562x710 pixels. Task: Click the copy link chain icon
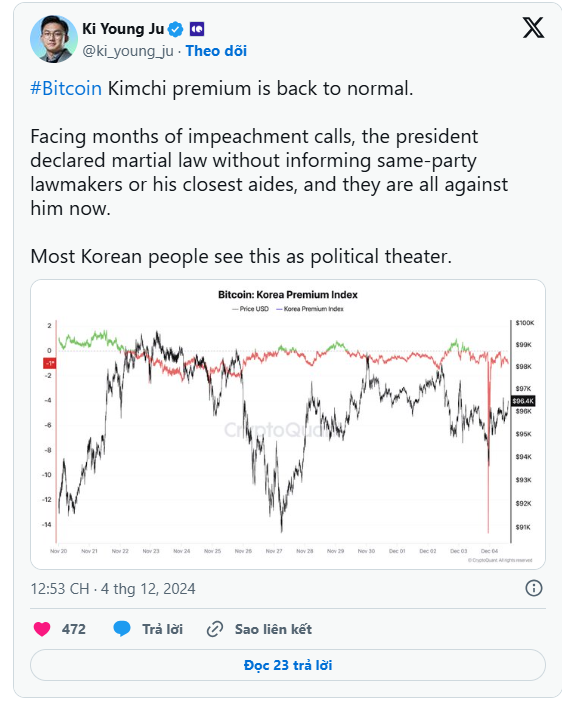pos(215,629)
